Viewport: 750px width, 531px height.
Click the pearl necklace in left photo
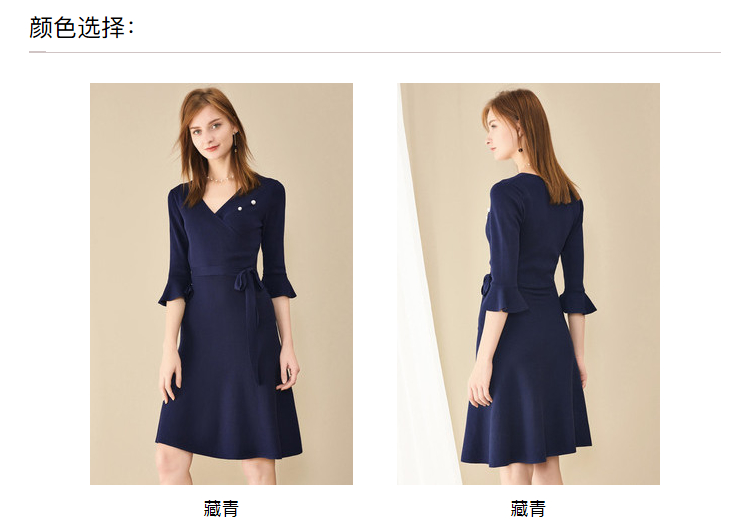pos(221,179)
